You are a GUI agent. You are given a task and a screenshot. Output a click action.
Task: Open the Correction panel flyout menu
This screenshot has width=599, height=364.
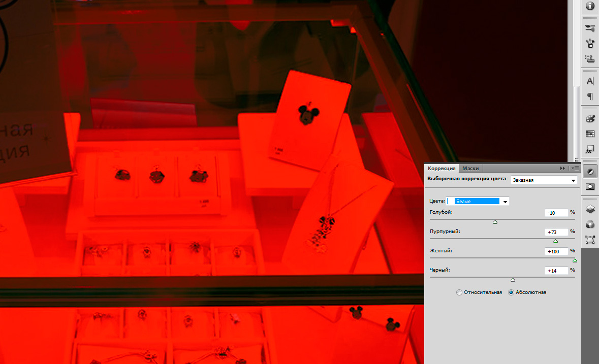(575, 168)
